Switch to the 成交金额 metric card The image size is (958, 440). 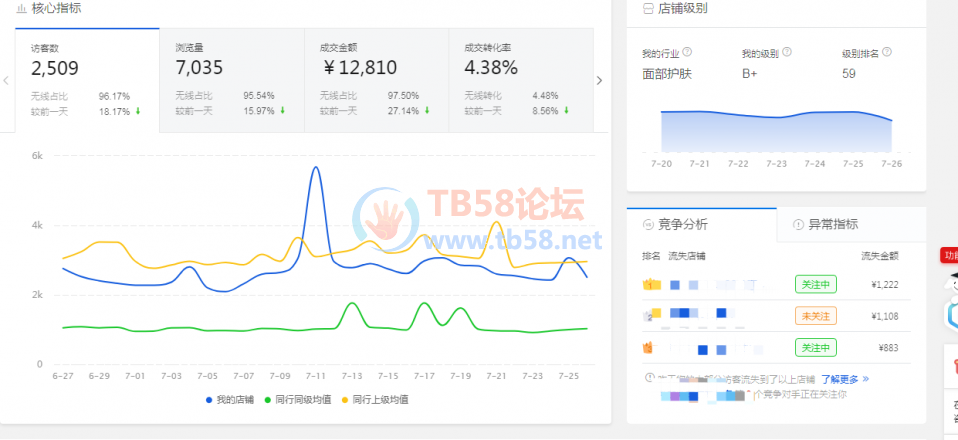[x=375, y=80]
